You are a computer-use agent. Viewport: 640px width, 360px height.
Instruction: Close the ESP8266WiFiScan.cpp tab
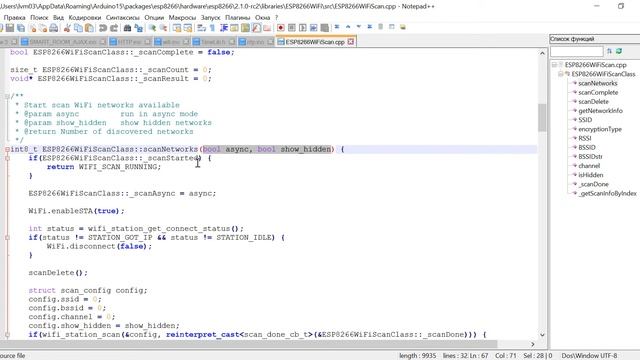tap(351, 42)
